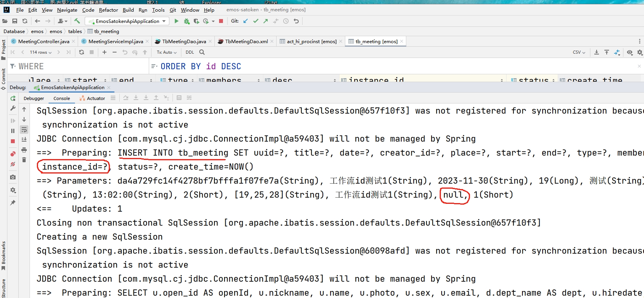The image size is (644, 298).
Task: Close the MeetingServiceImpl.java tab
Action: pyautogui.click(x=147, y=41)
